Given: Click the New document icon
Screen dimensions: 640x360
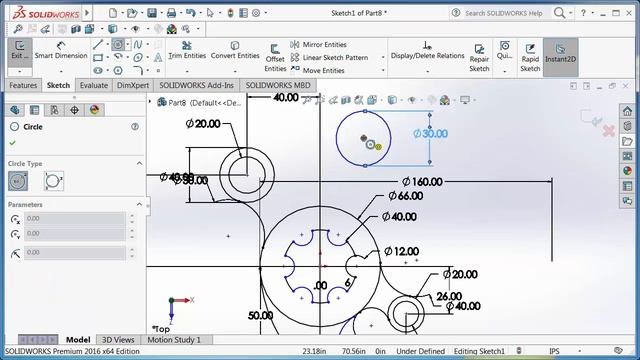Looking at the screenshot, I should pos(113,13).
